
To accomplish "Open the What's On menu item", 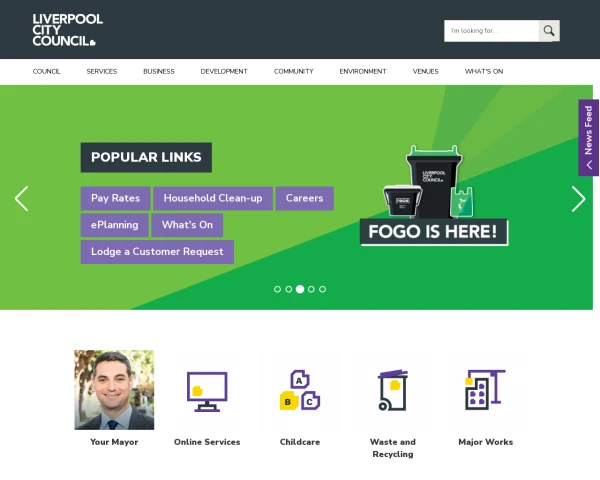I will click(x=484, y=72).
